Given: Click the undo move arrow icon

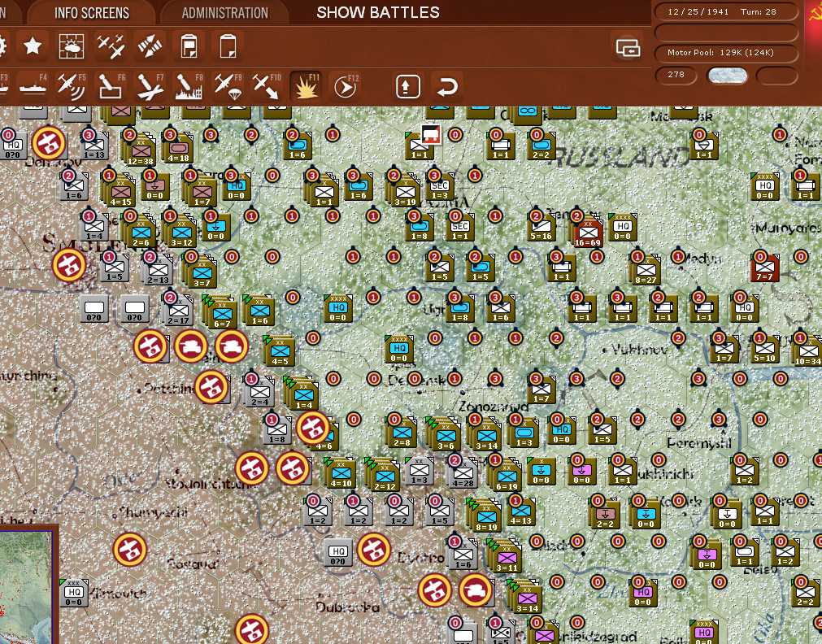Looking at the screenshot, I should 446,86.
